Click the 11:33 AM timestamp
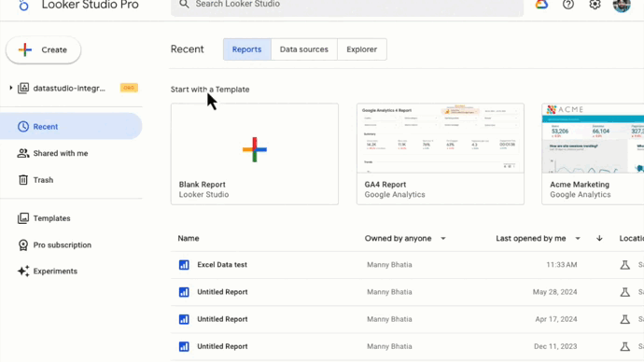Viewport: 644px width, 362px height. pos(562,265)
